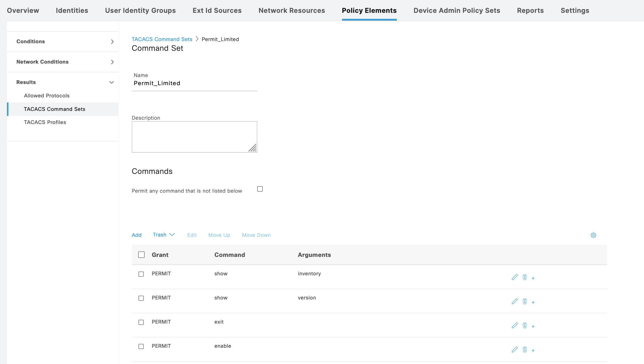Click trash icon on show inventory row
The height and width of the screenshot is (364, 644).
[x=525, y=277]
